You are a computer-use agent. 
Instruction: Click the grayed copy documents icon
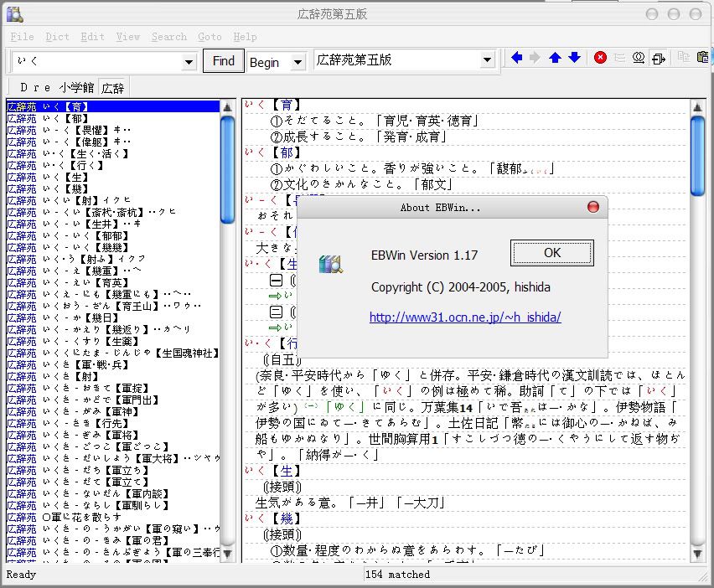pos(684,57)
